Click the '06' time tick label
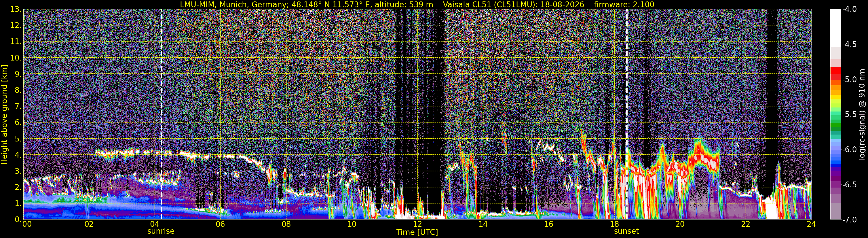The image size is (868, 238). click(x=220, y=224)
